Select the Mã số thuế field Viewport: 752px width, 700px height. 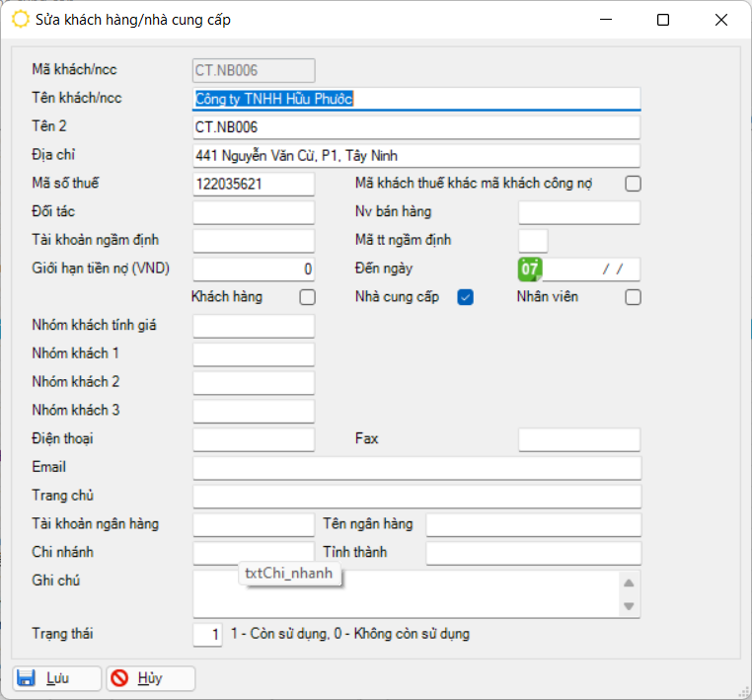point(254,185)
